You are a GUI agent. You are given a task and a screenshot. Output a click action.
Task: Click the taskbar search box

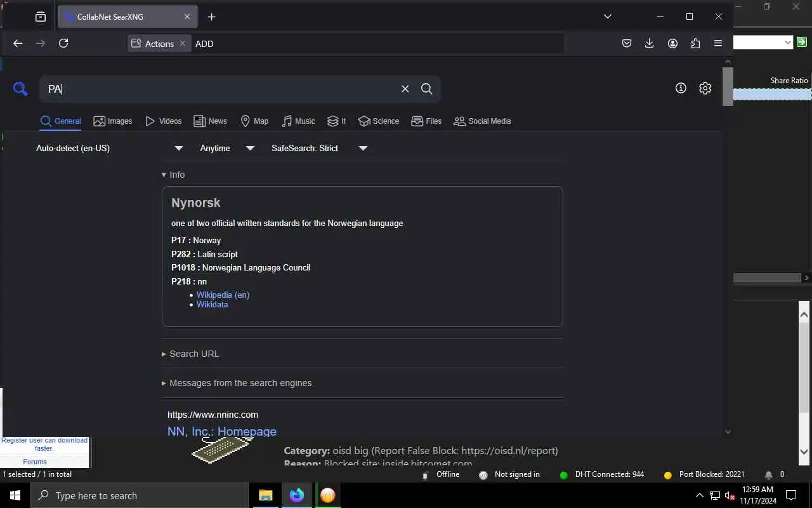(x=140, y=495)
